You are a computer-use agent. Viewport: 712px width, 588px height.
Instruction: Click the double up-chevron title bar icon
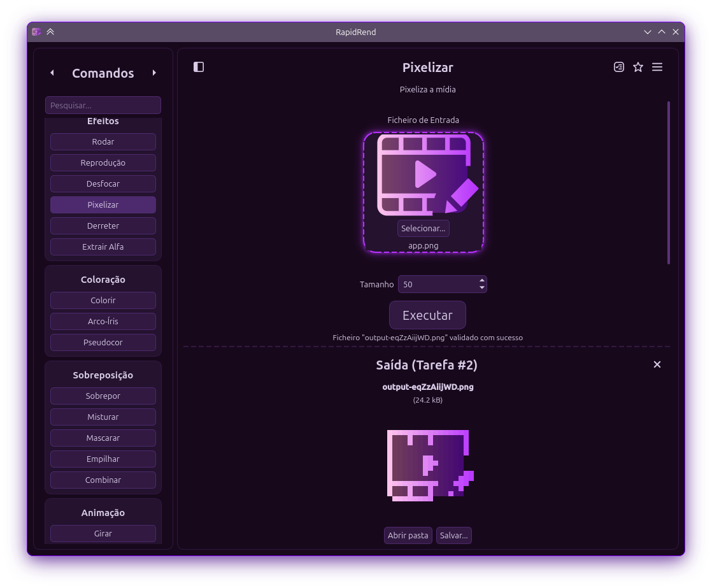pos(50,32)
